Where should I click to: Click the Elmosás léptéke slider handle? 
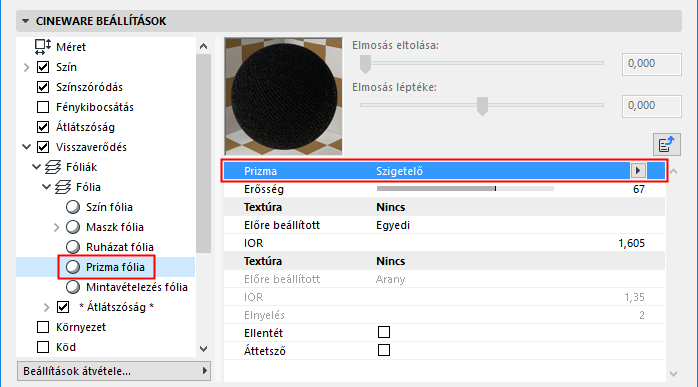point(482,106)
